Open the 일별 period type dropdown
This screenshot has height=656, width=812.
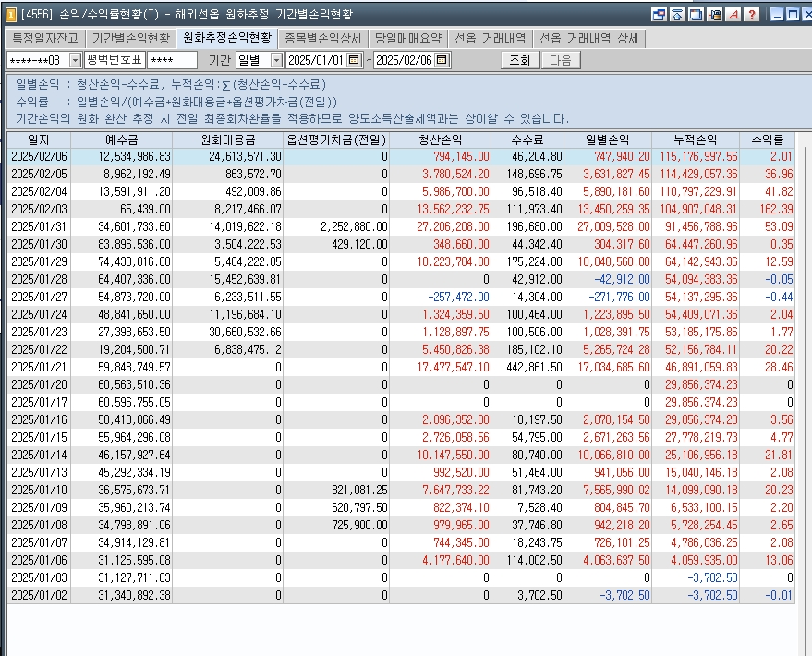pos(276,61)
